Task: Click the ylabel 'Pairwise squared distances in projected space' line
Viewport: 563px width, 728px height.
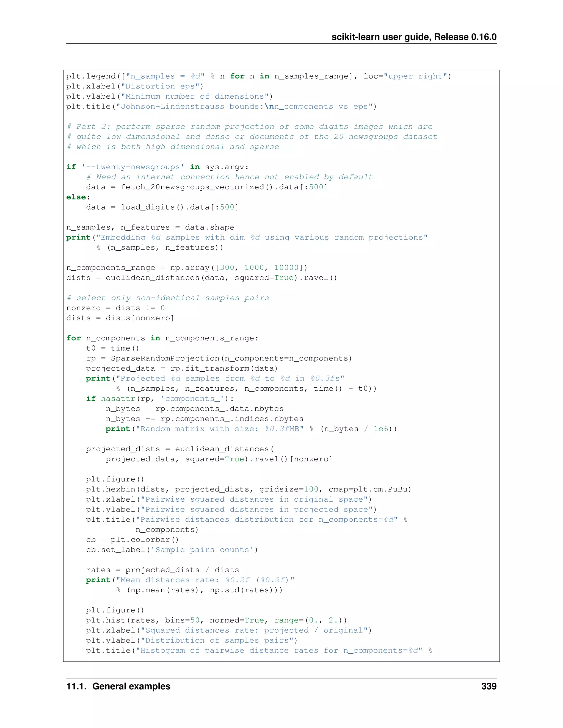Action: click(x=231, y=509)
